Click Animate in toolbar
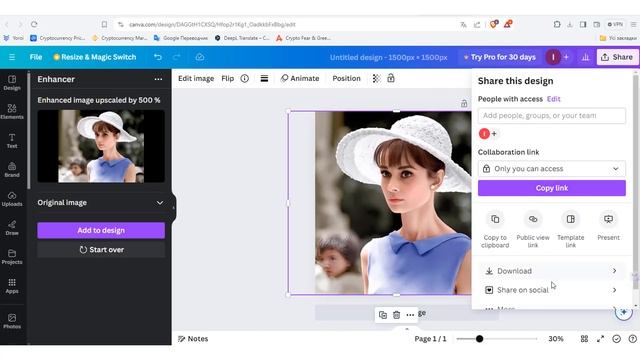640x360 pixels. pyautogui.click(x=300, y=78)
